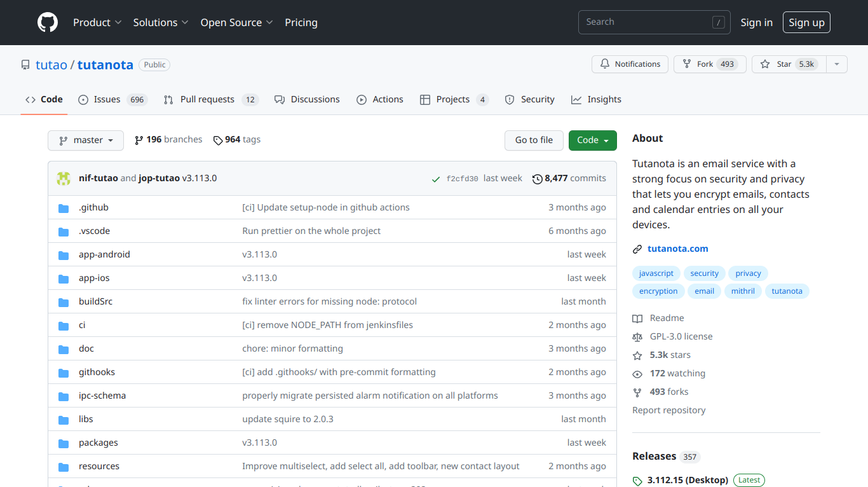This screenshot has width=868, height=487.
Task: Open the Insights tab
Action: (x=596, y=99)
